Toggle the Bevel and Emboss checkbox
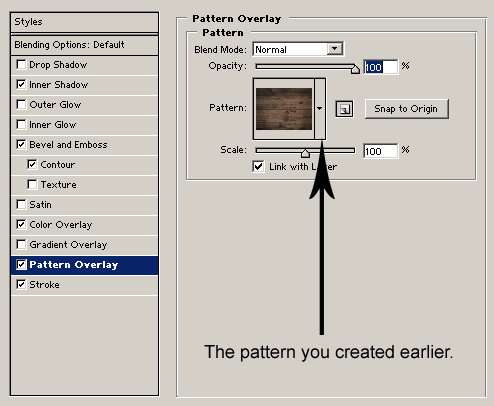 (x=21, y=144)
